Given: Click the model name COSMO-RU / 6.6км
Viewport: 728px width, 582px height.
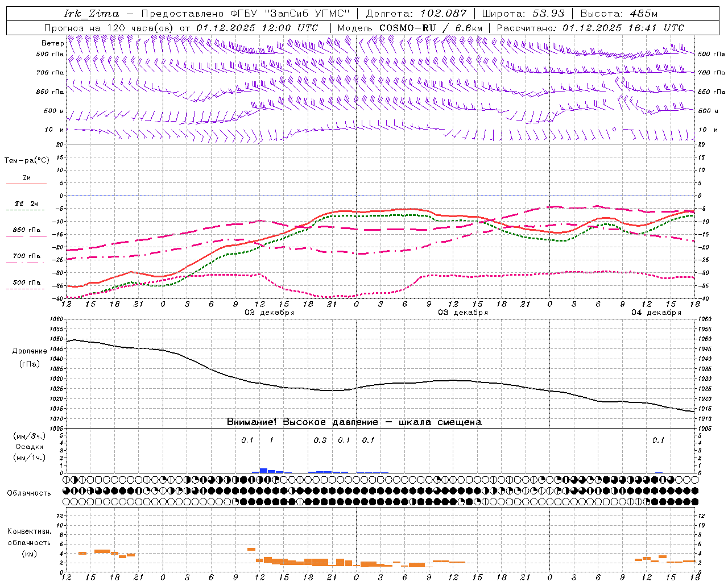Looking at the screenshot, I should click(x=431, y=28).
